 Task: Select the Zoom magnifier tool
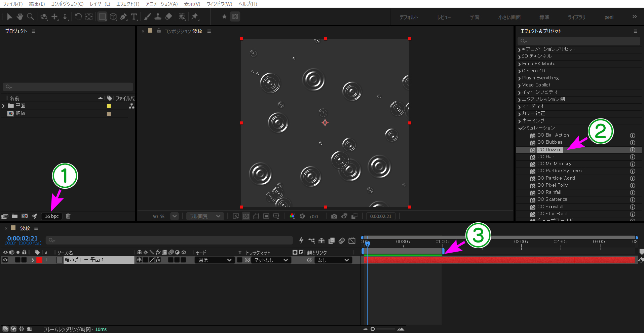[x=30, y=16]
